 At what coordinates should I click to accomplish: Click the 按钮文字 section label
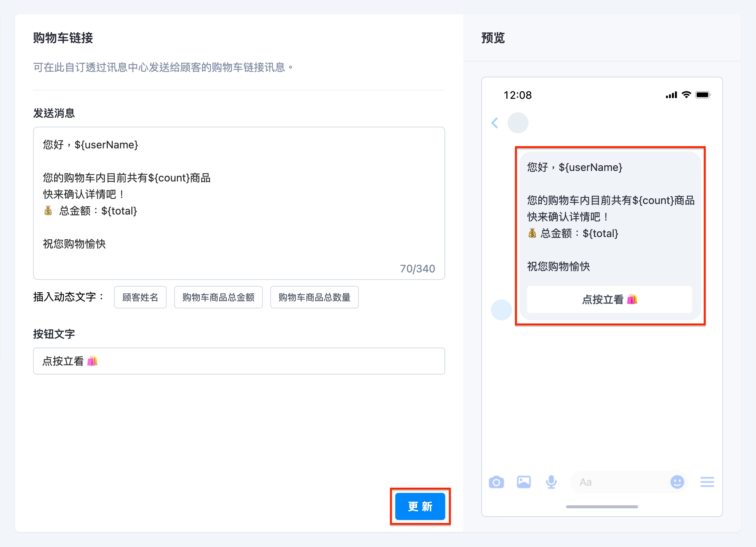54,334
